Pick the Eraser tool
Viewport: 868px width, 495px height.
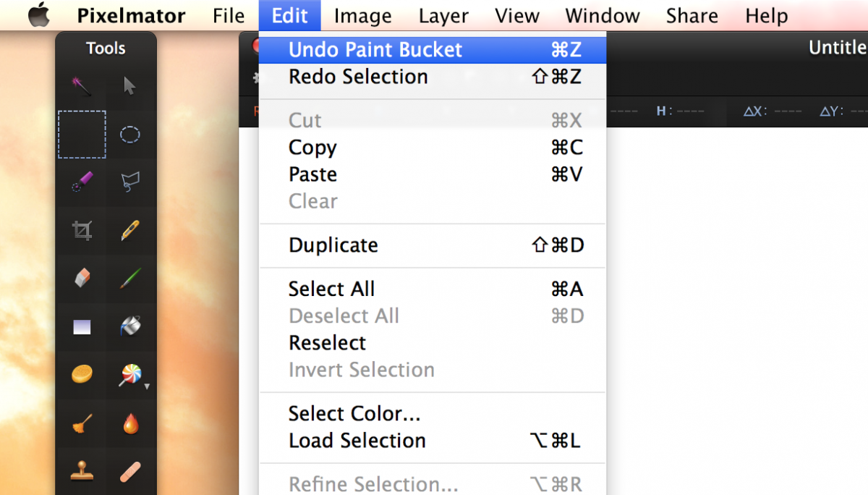click(82, 279)
